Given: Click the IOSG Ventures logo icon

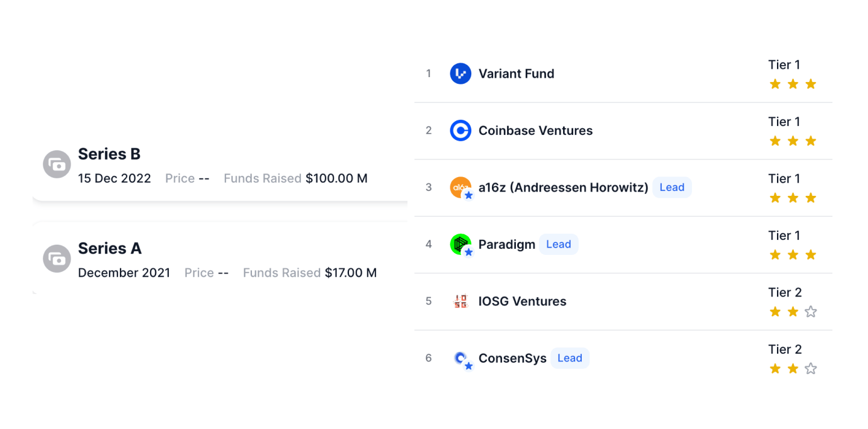Looking at the screenshot, I should click(461, 301).
